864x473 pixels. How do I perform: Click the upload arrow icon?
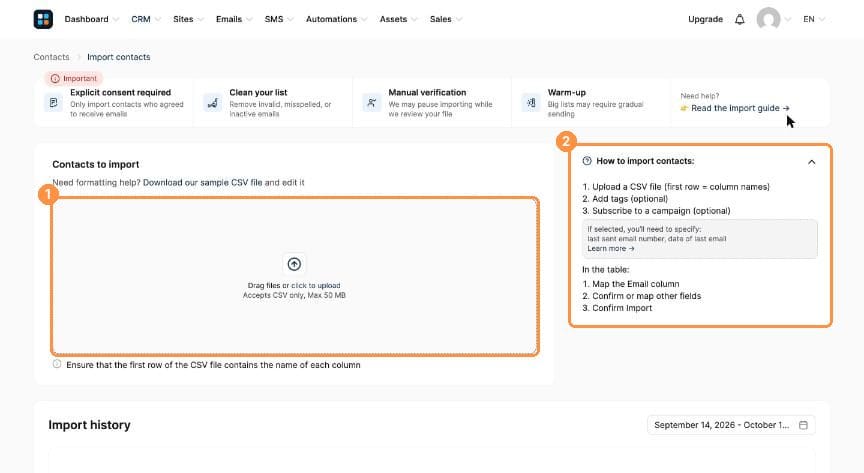click(x=294, y=264)
